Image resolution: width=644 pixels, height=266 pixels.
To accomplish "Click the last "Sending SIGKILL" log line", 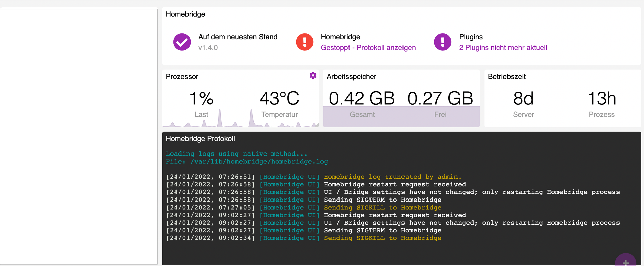I will [382, 238].
